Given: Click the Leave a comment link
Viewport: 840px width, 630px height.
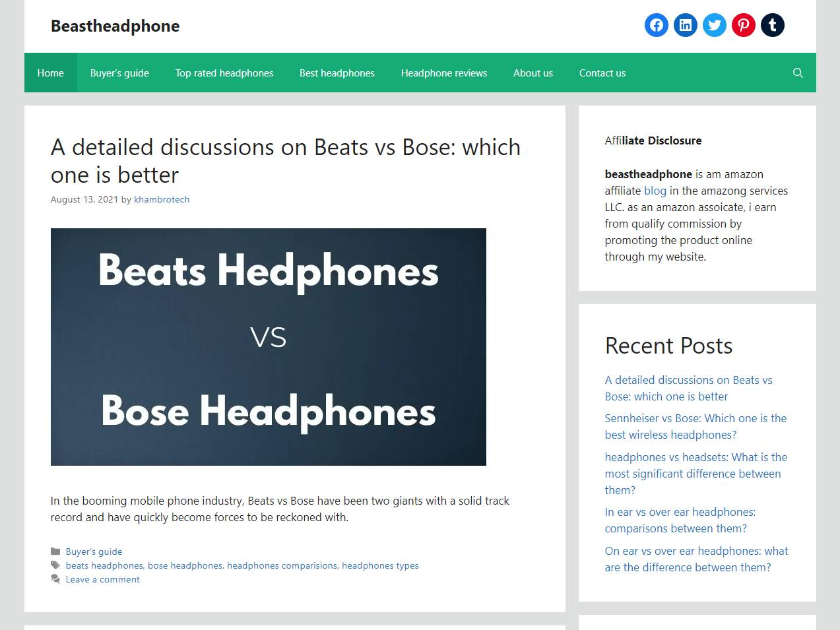Looking at the screenshot, I should coord(103,579).
